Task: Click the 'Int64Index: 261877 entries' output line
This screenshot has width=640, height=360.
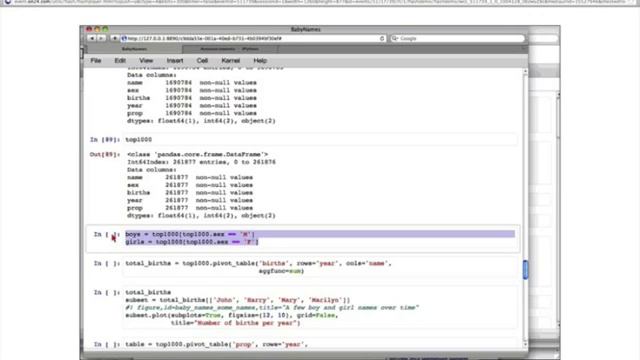Action: coord(201,162)
